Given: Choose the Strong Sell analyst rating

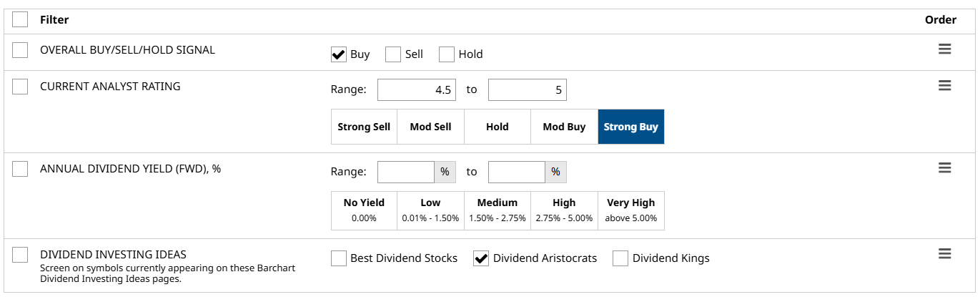Looking at the screenshot, I should [364, 127].
